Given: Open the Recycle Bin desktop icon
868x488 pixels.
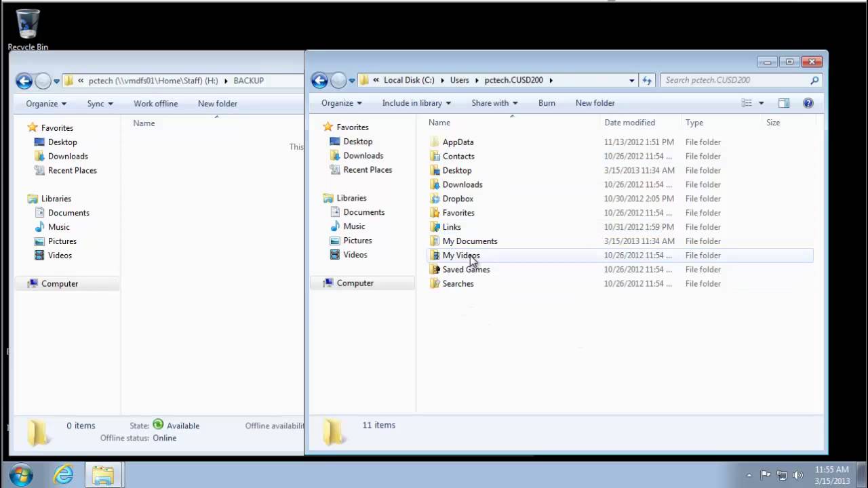Looking at the screenshot, I should click(28, 30).
